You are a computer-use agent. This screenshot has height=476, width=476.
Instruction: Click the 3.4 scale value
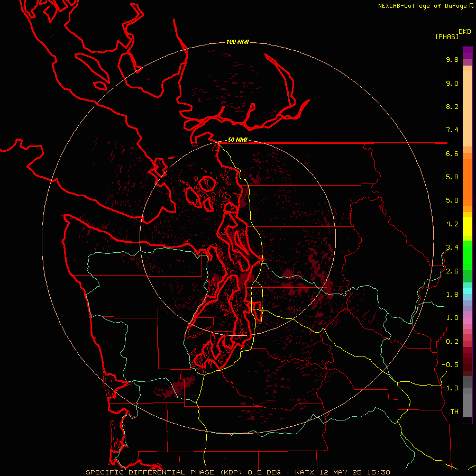452,248
